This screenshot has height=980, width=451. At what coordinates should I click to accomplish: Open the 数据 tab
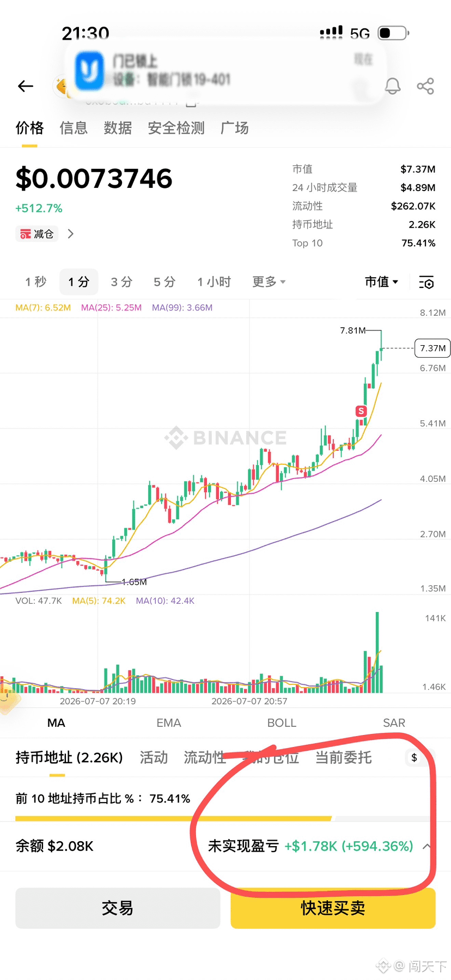pos(118,128)
